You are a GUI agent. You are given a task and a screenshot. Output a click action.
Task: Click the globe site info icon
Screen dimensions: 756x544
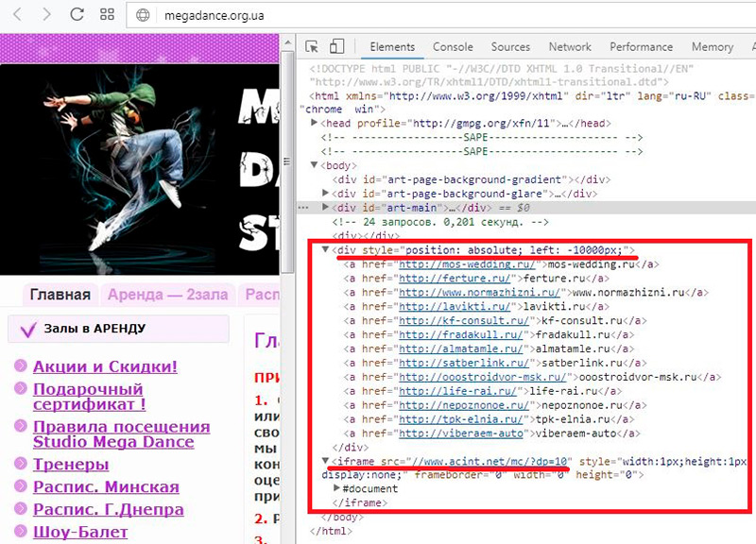pyautogui.click(x=144, y=15)
